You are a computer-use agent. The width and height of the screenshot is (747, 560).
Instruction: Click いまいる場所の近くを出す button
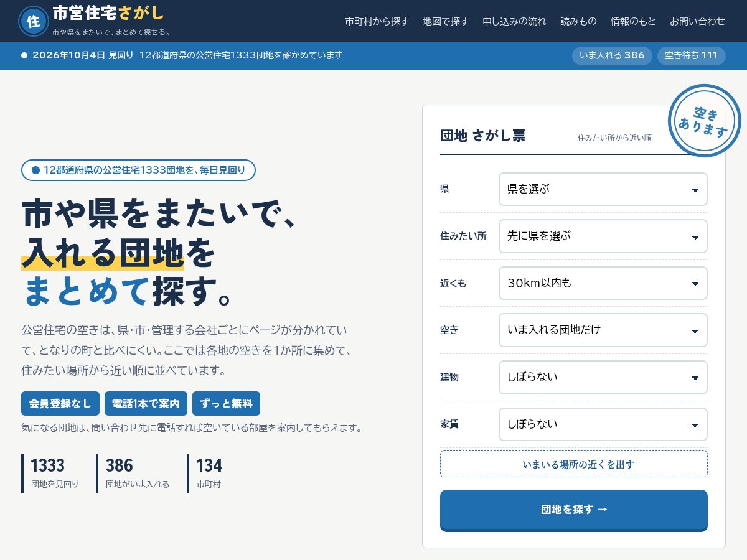[x=574, y=464]
